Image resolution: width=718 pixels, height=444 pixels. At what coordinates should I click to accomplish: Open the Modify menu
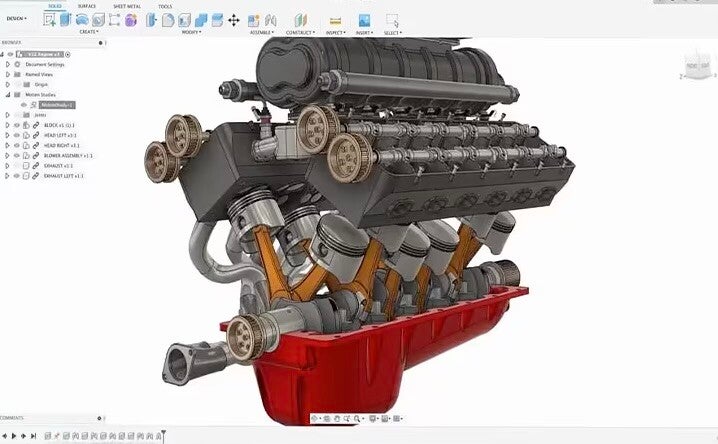191,32
